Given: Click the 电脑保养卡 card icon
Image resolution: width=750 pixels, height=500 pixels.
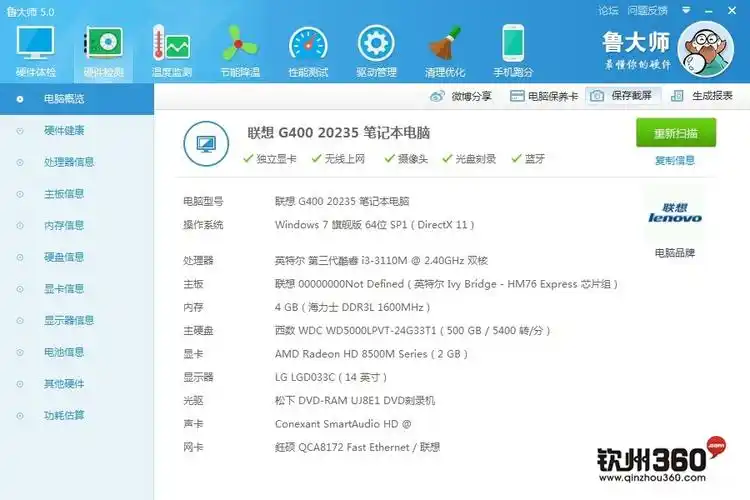Looking at the screenshot, I should [517, 96].
